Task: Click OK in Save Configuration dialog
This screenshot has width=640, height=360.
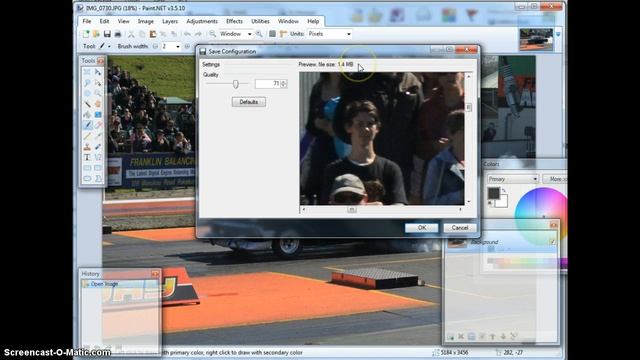Action: (422, 228)
